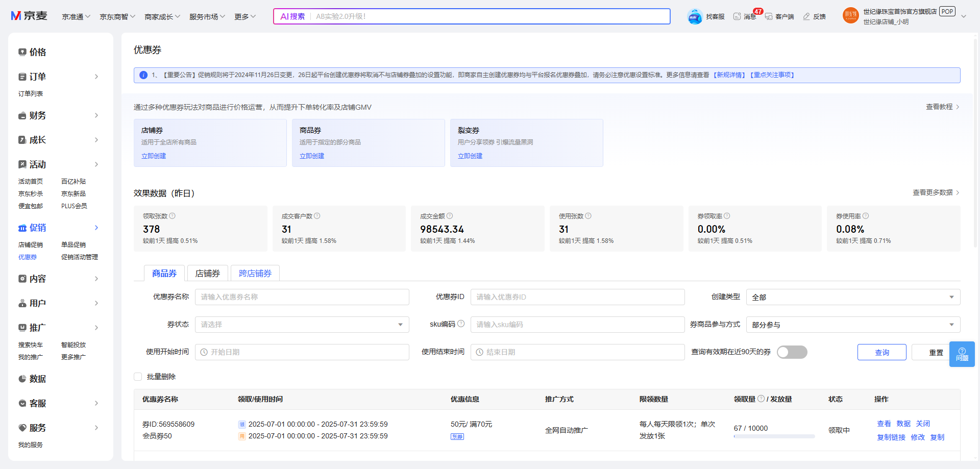Screen dimensions: 980x469
Task: Open the 券状态 select dropdown
Action: pyautogui.click(x=302, y=325)
